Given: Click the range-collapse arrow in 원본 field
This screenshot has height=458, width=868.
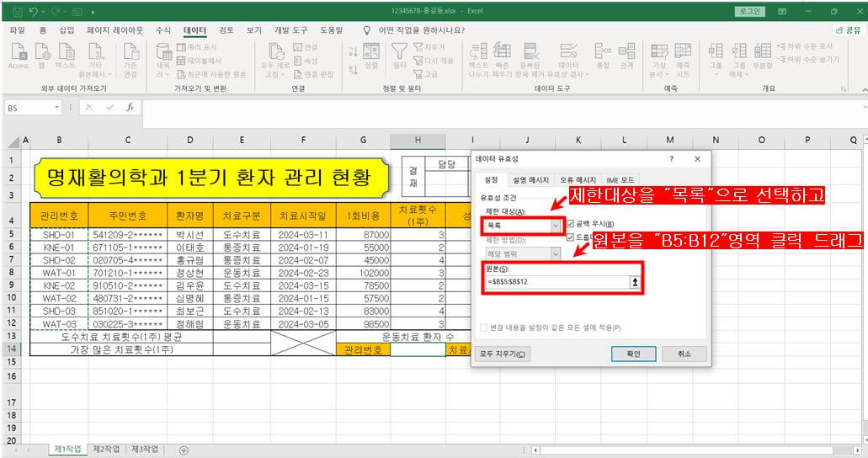Looking at the screenshot, I should click(x=635, y=282).
